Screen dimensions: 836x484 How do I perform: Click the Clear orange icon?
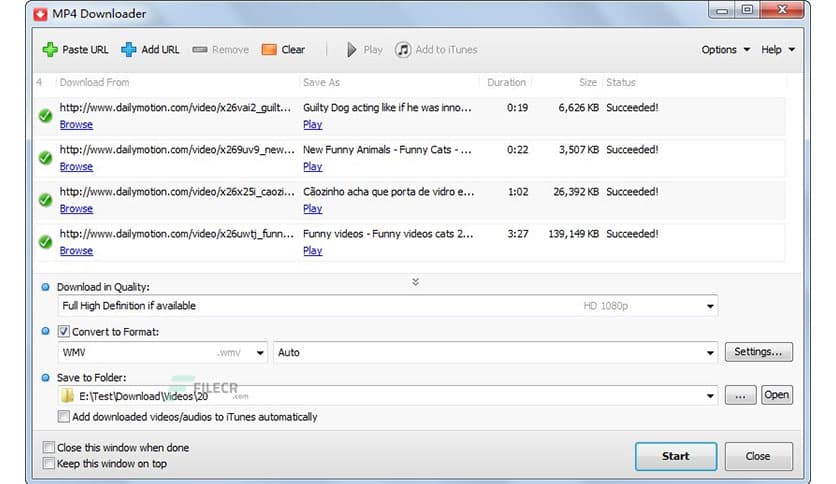(269, 50)
